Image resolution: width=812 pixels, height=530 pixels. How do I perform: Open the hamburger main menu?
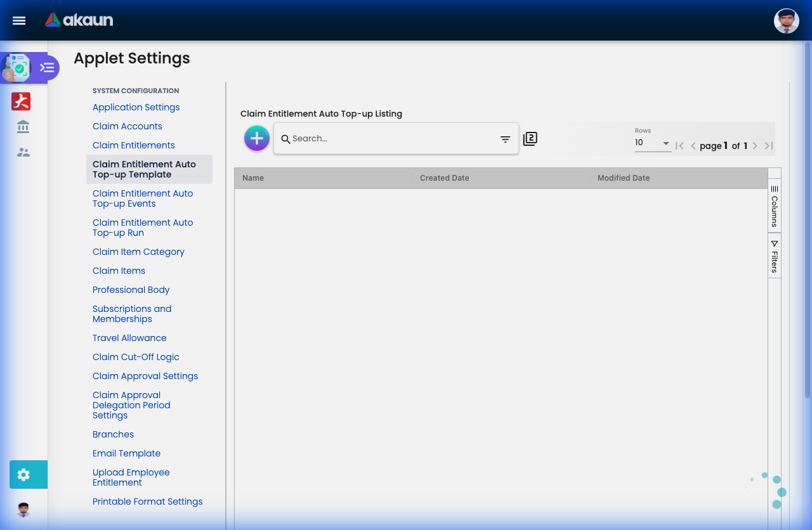(x=19, y=20)
